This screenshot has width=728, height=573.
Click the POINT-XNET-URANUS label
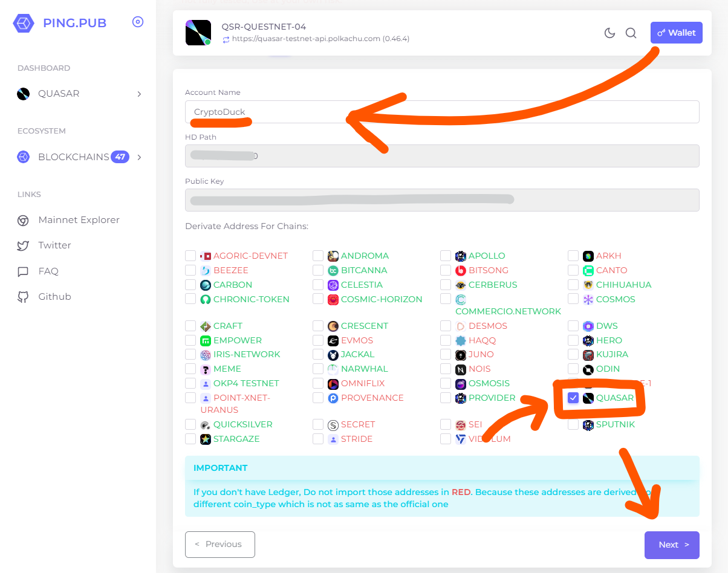[235, 404]
